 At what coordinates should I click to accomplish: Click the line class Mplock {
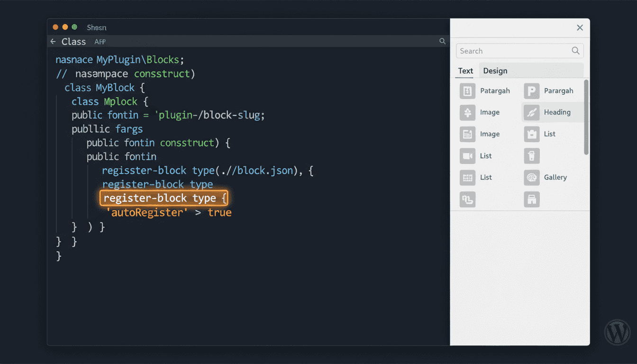[x=110, y=101]
